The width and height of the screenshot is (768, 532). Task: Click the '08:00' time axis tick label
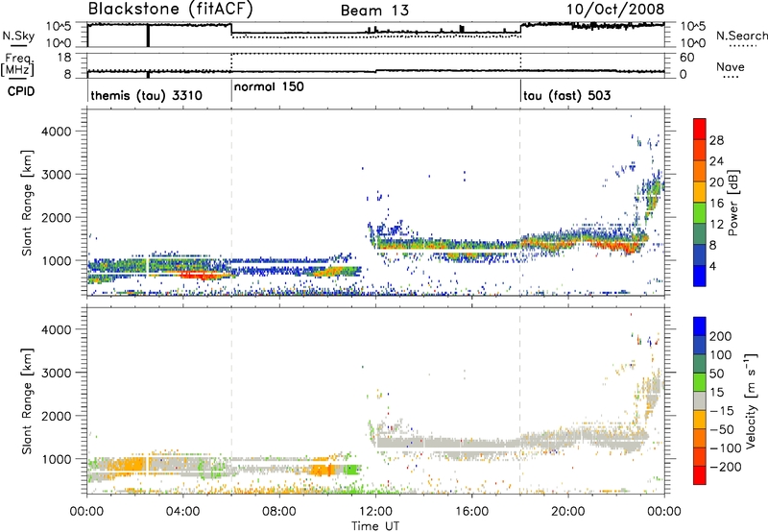click(x=279, y=512)
